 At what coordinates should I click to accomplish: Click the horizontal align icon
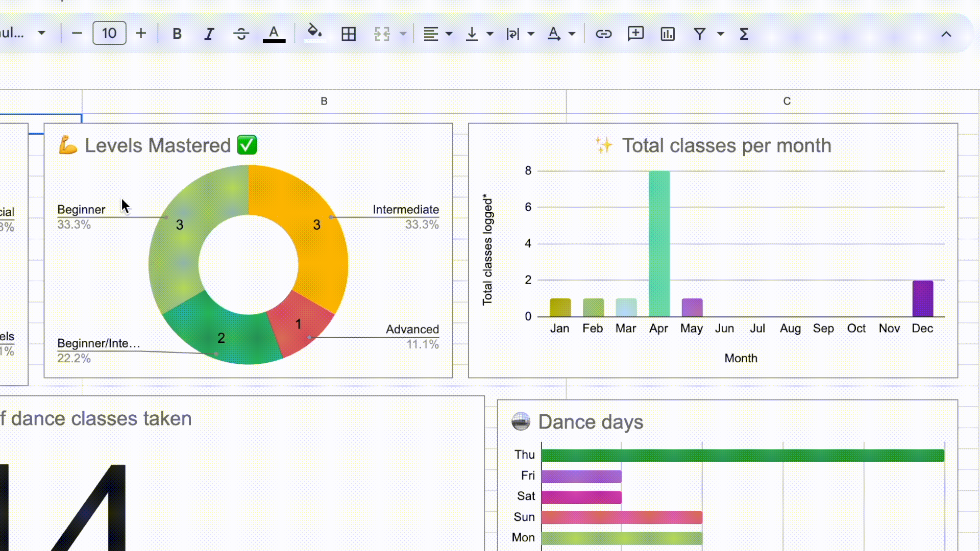point(431,34)
